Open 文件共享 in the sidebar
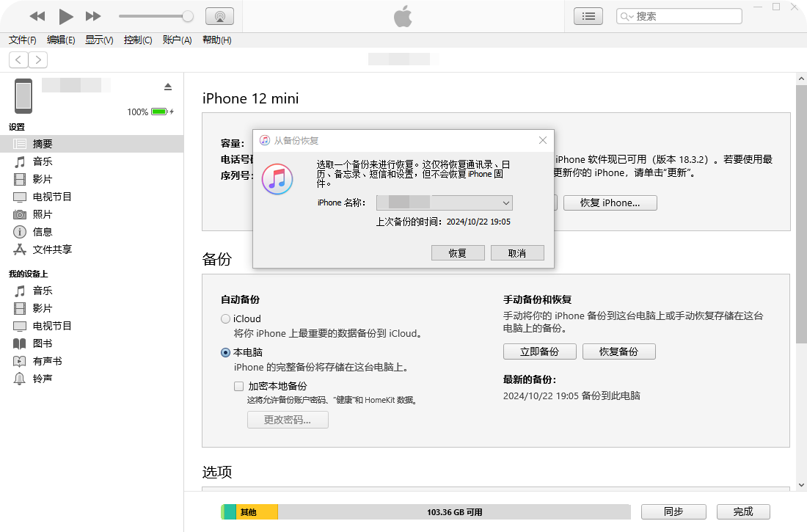807x532 pixels. tap(52, 249)
